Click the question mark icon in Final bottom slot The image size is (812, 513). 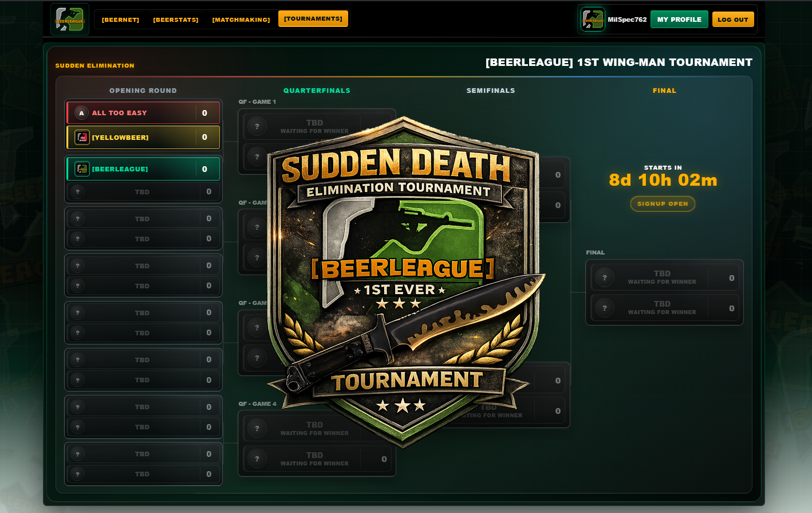click(605, 308)
